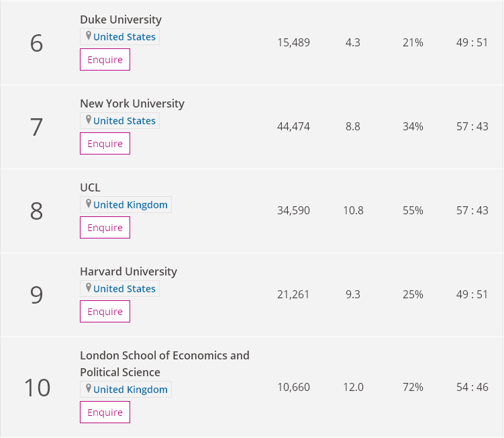The height and width of the screenshot is (438, 504).
Task: Open the Harvard University name link
Action: 128,271
